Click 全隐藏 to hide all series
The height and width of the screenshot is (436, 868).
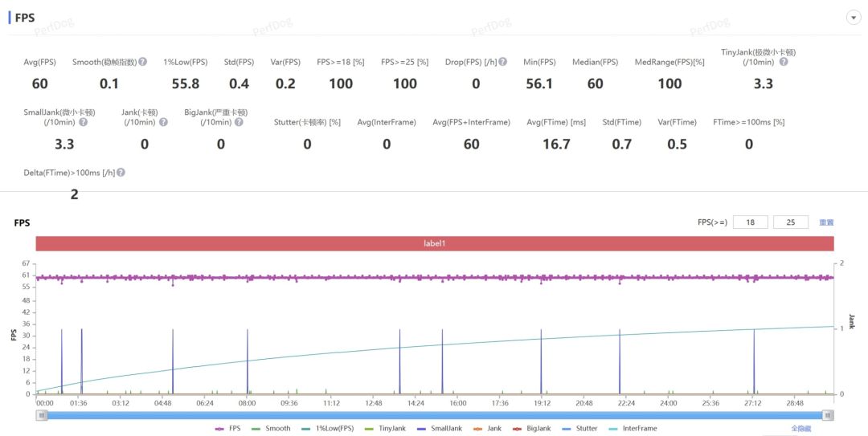click(x=801, y=429)
